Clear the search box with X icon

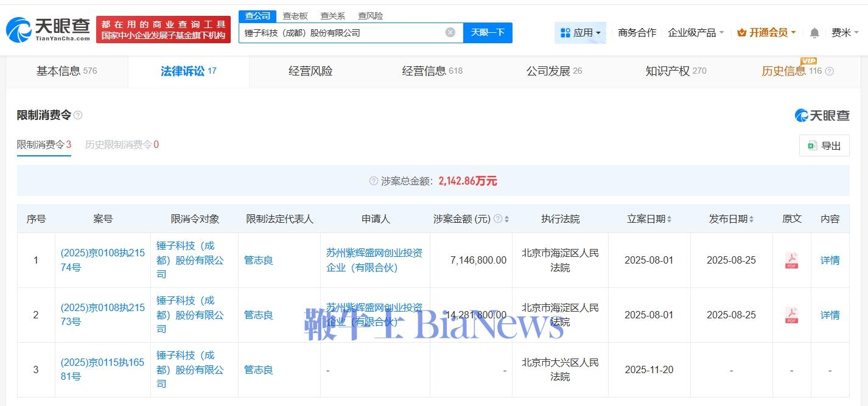point(450,32)
